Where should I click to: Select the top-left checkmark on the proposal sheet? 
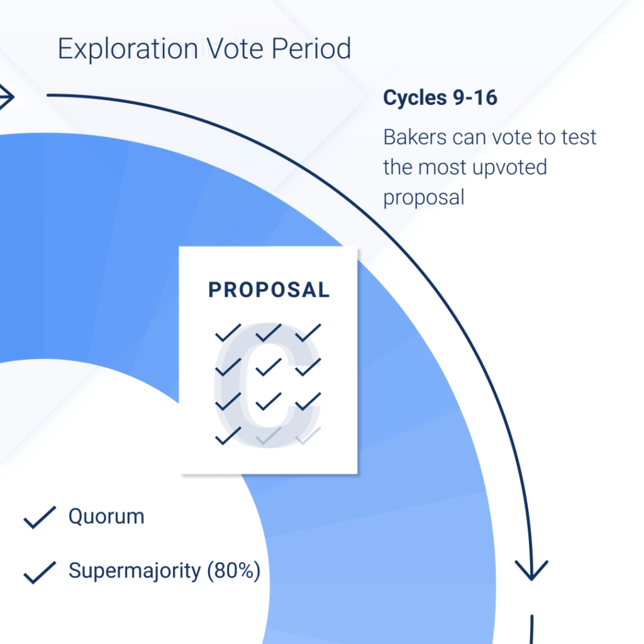228,332
